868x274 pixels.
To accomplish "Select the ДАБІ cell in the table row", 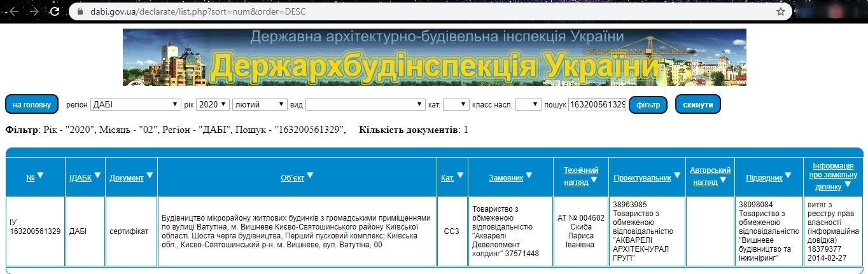I will [x=85, y=231].
